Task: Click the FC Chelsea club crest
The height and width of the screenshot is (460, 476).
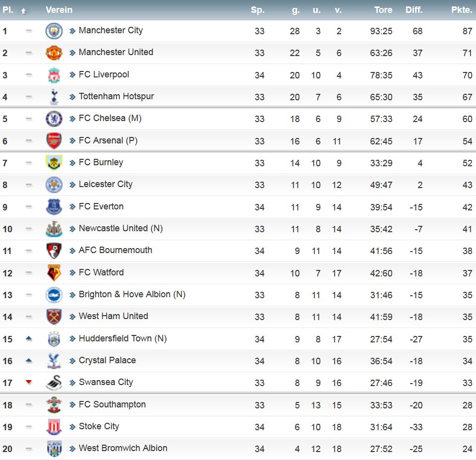Action: coord(54,119)
